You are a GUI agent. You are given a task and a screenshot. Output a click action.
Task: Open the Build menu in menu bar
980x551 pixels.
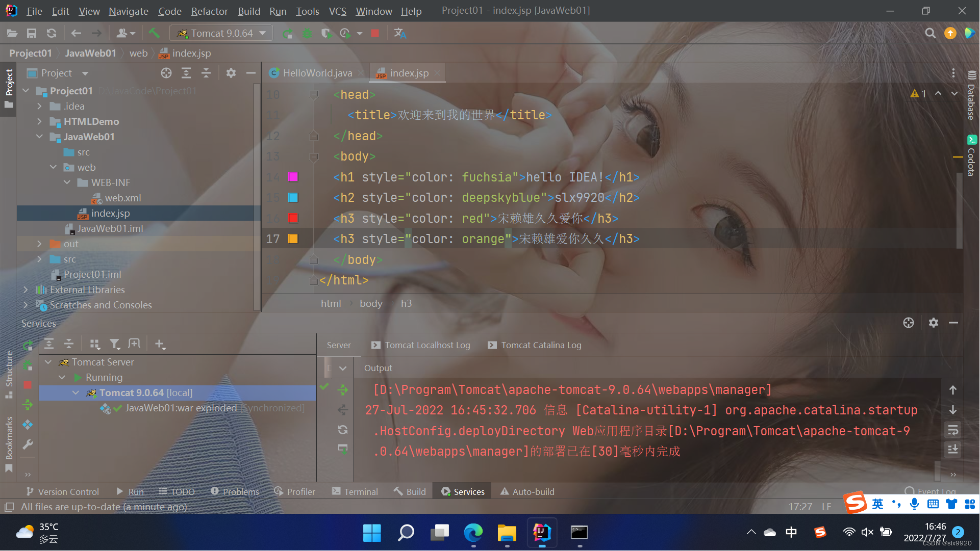coord(248,10)
